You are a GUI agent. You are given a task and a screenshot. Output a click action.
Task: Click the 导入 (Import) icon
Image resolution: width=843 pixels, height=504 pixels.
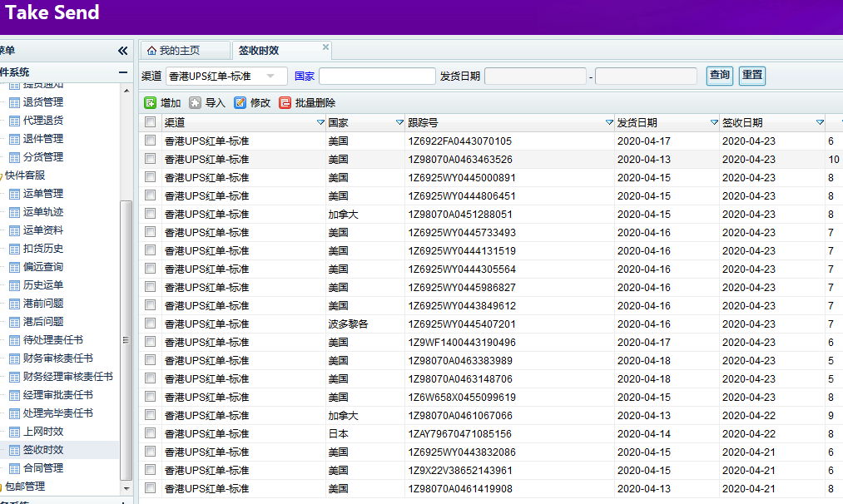point(195,103)
